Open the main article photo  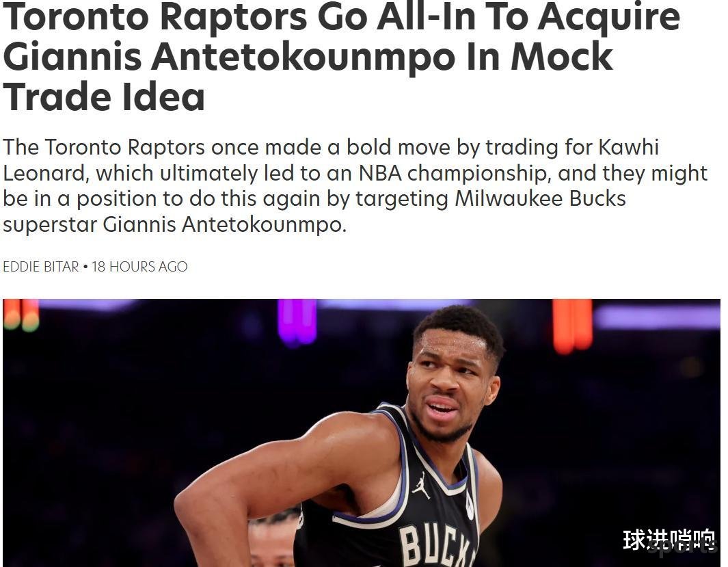[362, 433]
